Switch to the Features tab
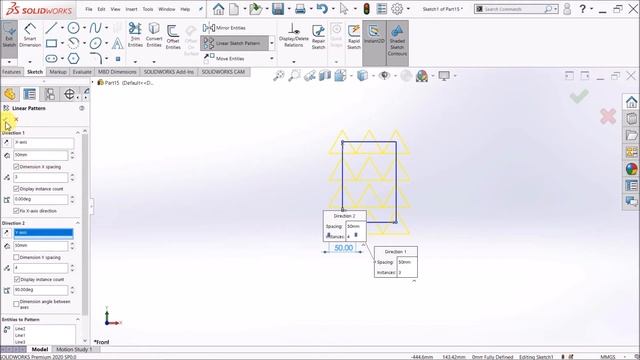The width and height of the screenshot is (640, 360). point(11,72)
